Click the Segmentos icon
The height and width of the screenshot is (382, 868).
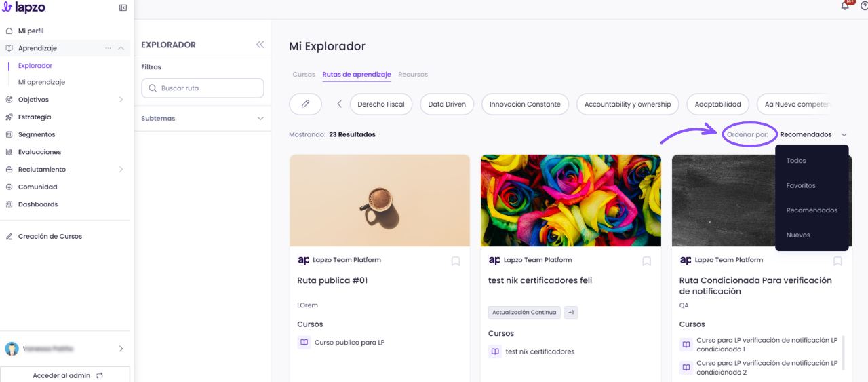pos(9,134)
